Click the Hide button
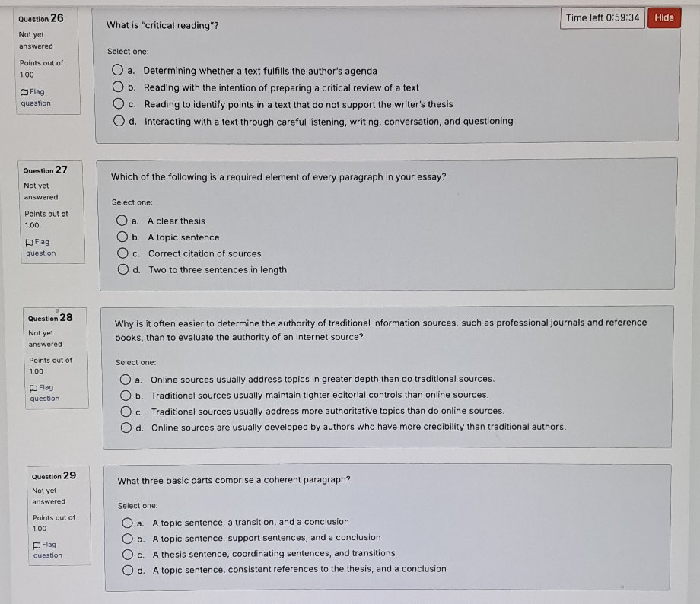 pos(663,17)
